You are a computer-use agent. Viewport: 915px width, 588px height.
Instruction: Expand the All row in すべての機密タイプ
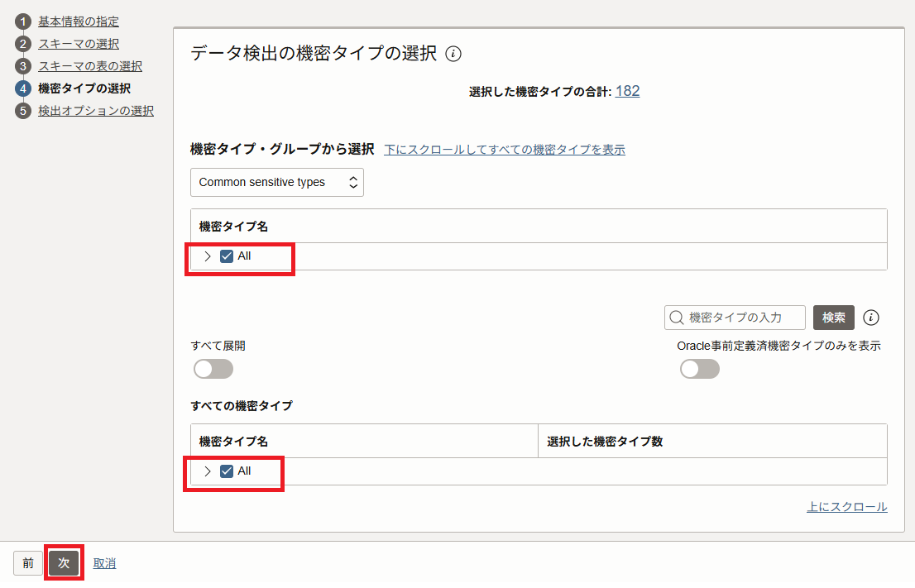(x=207, y=471)
